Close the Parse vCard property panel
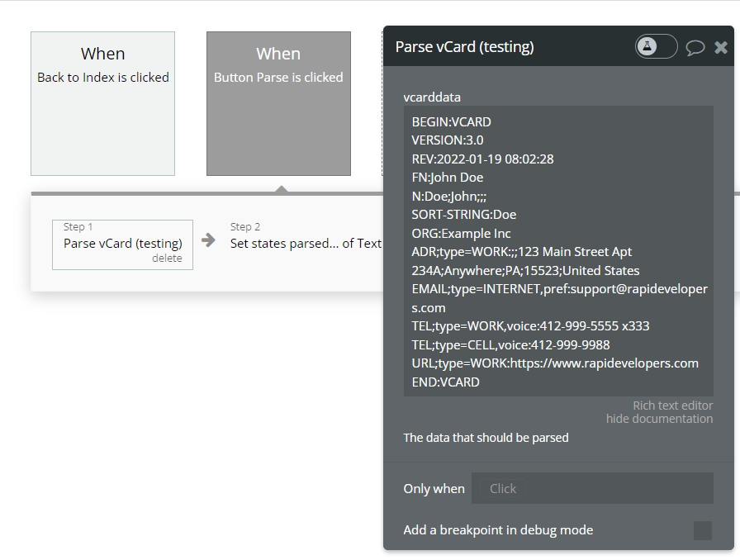This screenshot has height=560, width=740. [721, 47]
